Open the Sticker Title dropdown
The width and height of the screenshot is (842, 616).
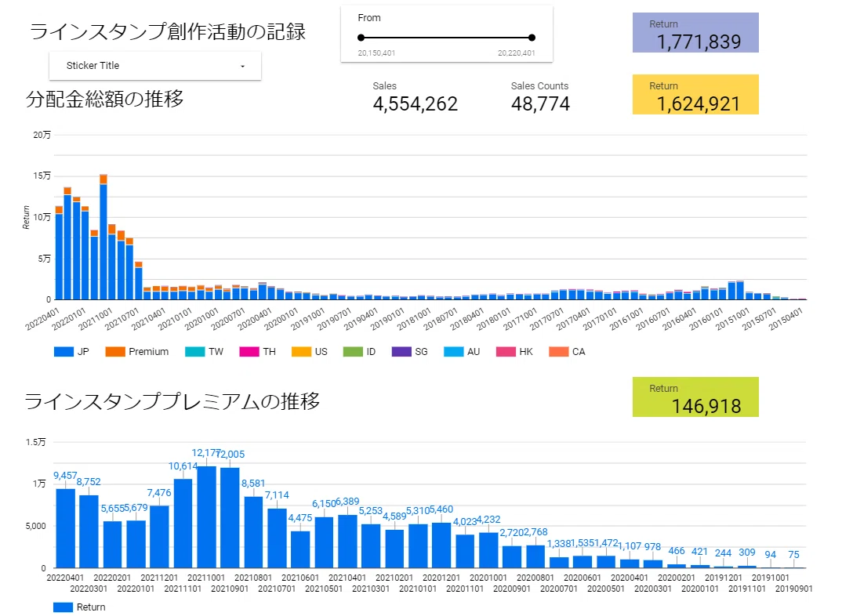[x=154, y=66]
